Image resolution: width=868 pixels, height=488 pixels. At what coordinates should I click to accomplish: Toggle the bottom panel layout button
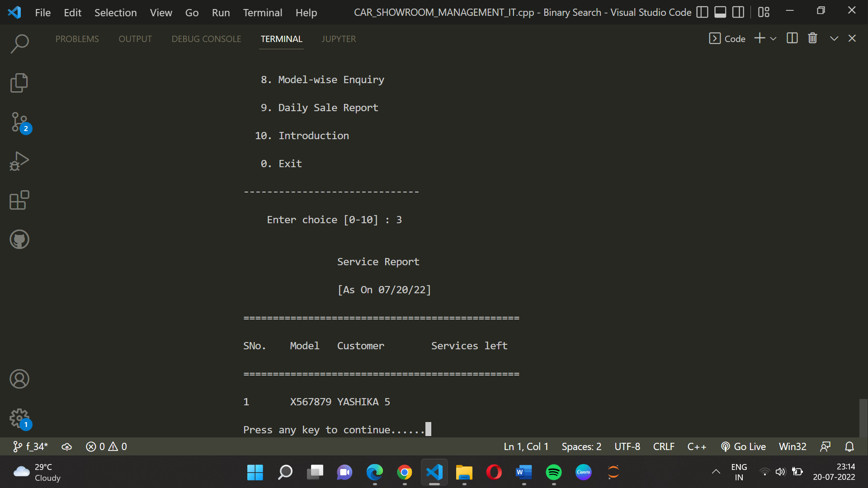[x=720, y=12]
